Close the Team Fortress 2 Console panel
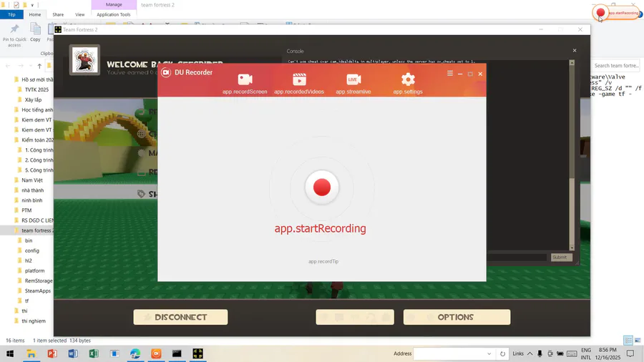Image resolution: width=644 pixels, height=362 pixels. 574,51
